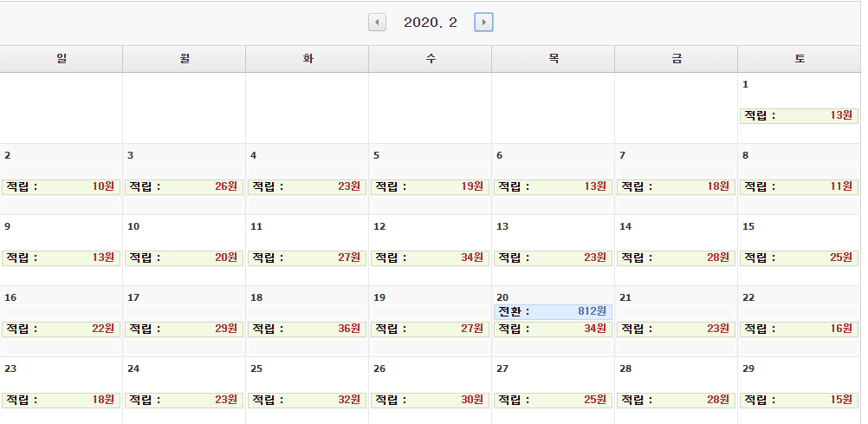Select the 일 (Sunday) column header
Viewport: 868px width, 424px height.
[x=62, y=59]
